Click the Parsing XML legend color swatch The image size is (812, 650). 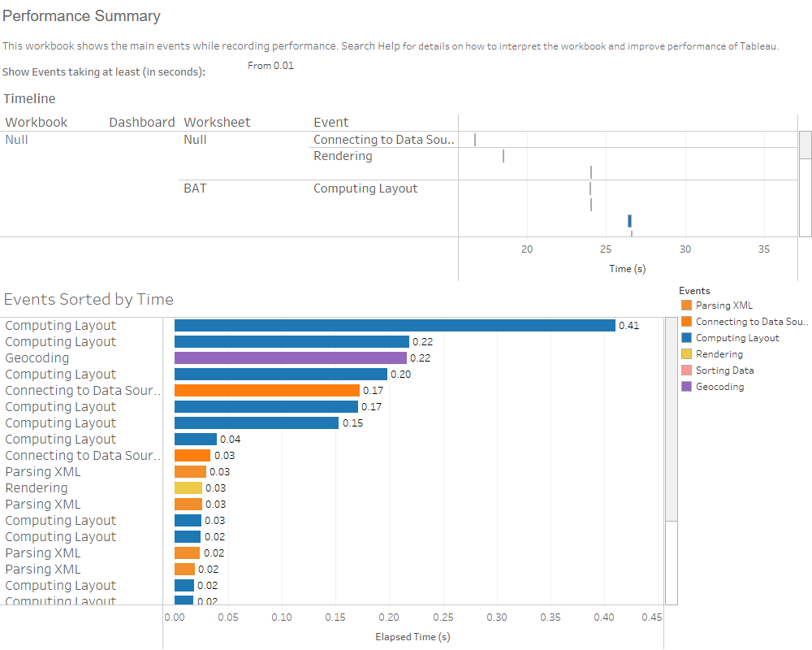687,305
